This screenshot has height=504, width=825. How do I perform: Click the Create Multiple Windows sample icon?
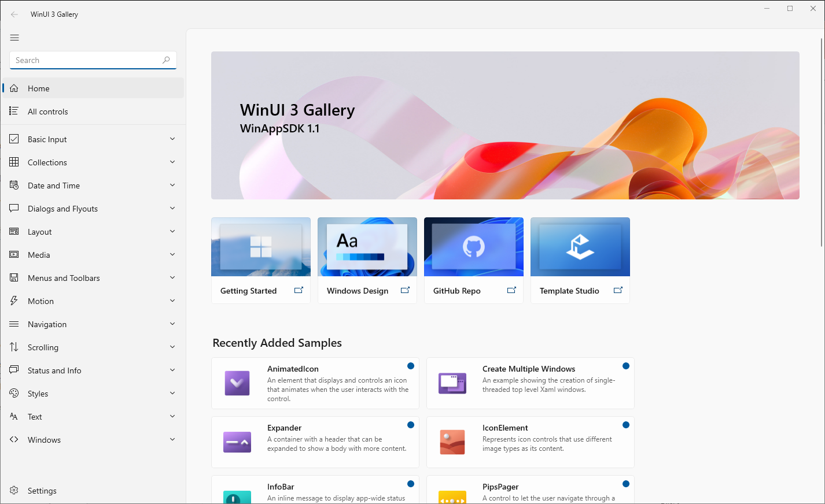tap(452, 383)
